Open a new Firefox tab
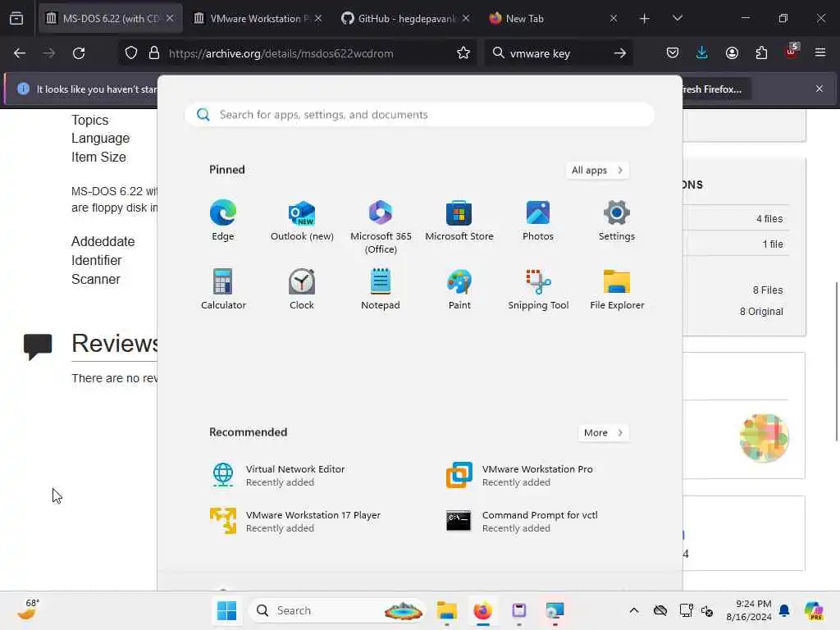 (x=645, y=18)
